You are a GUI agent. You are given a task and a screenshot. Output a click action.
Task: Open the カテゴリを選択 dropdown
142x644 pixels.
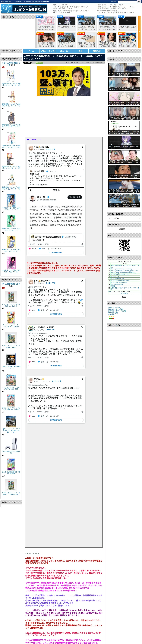point(124,218)
